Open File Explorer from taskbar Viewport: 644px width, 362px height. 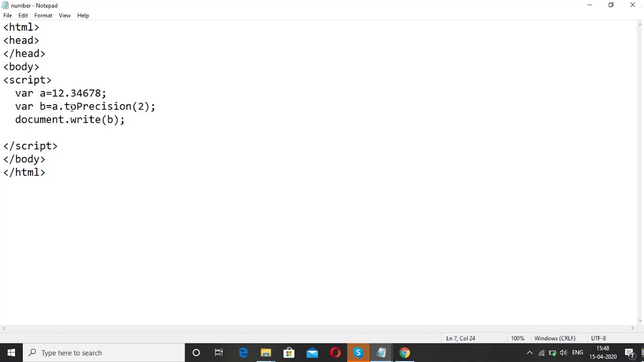(x=266, y=353)
